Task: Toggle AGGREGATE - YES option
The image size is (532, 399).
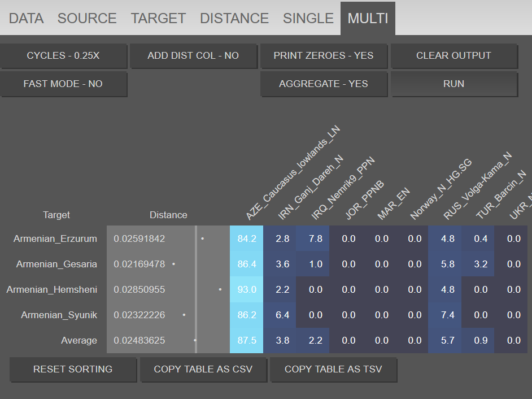Action: [x=324, y=84]
